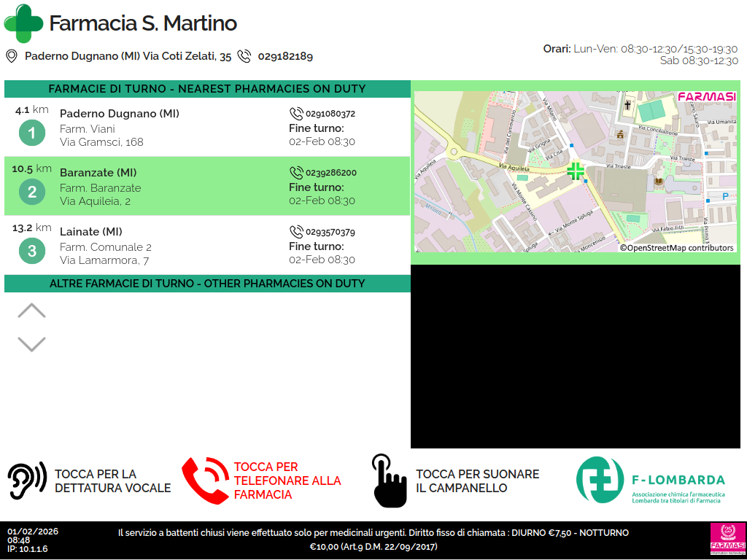
Task: Call Farm. Baranzate at 0239286200
Action: (x=322, y=173)
